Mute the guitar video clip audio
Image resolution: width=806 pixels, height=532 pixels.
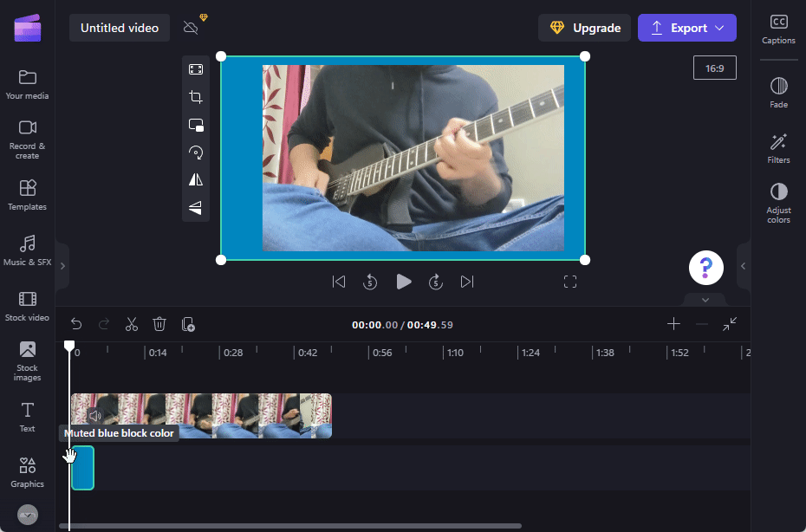pyautogui.click(x=94, y=416)
